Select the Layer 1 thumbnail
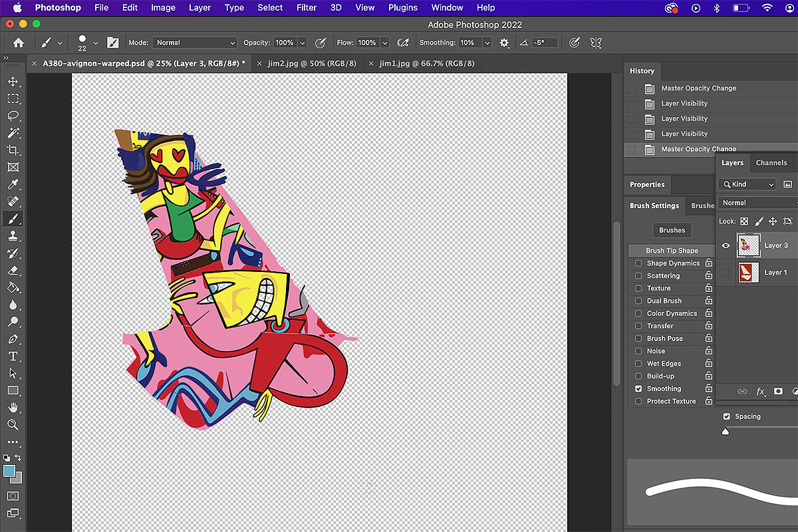Image resolution: width=798 pixels, height=532 pixels. point(749,273)
